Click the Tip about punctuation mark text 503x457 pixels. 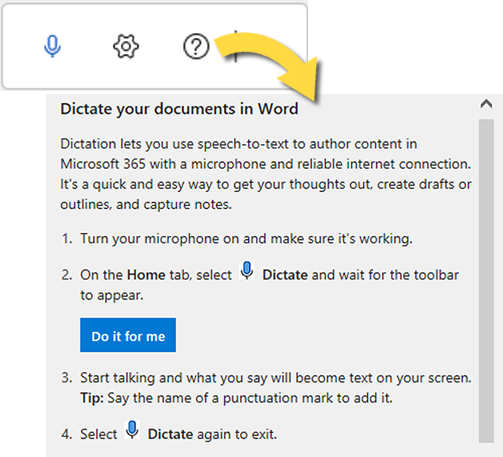[x=236, y=398]
